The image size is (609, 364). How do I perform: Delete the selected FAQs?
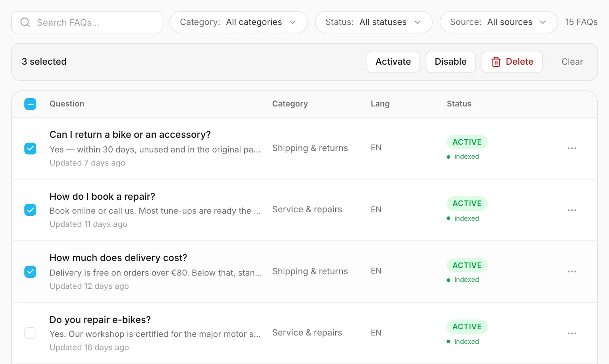512,62
